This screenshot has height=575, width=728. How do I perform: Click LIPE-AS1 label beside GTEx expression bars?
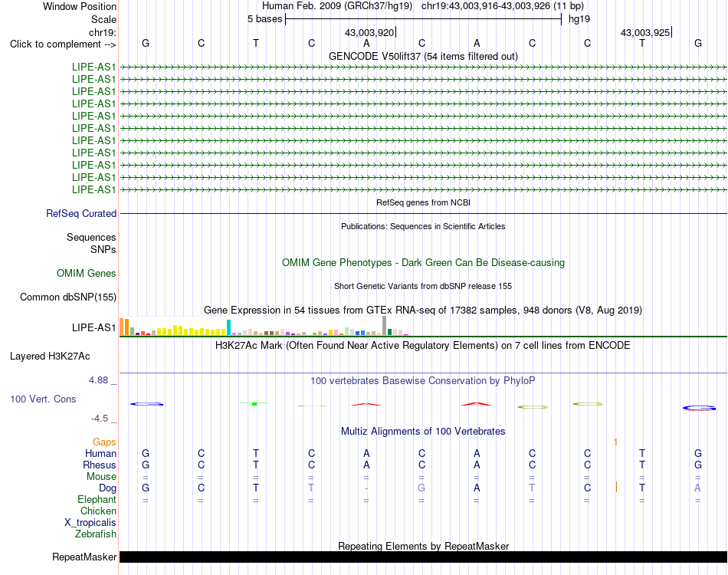93,327
